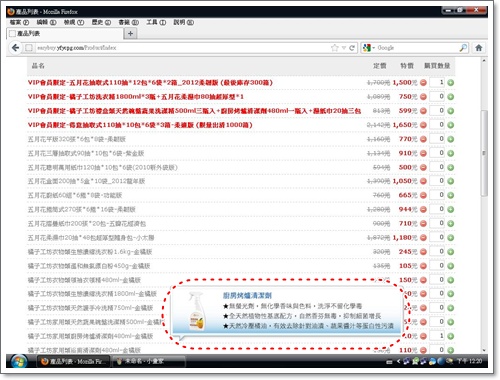Open the 書籤 menu
This screenshot has height=380, width=500.
[128, 22]
